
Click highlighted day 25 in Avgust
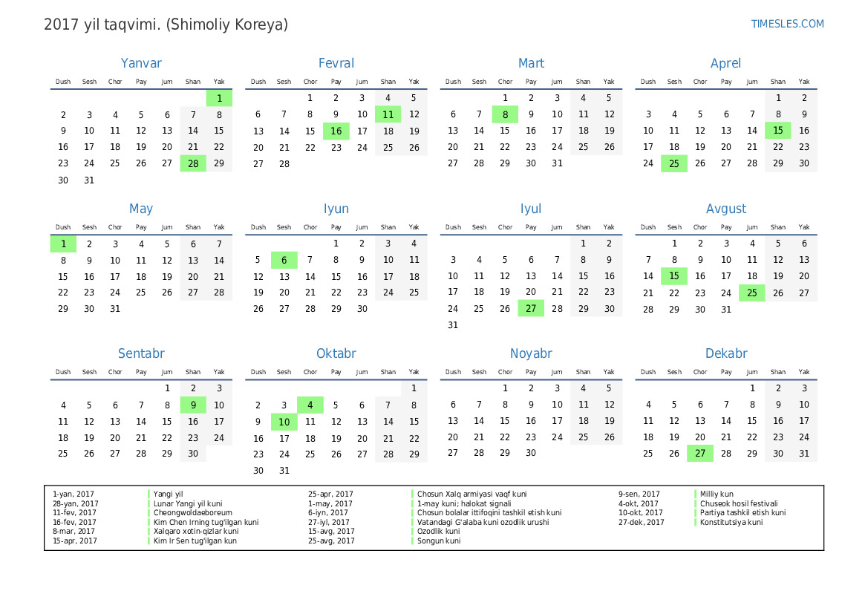(x=751, y=293)
